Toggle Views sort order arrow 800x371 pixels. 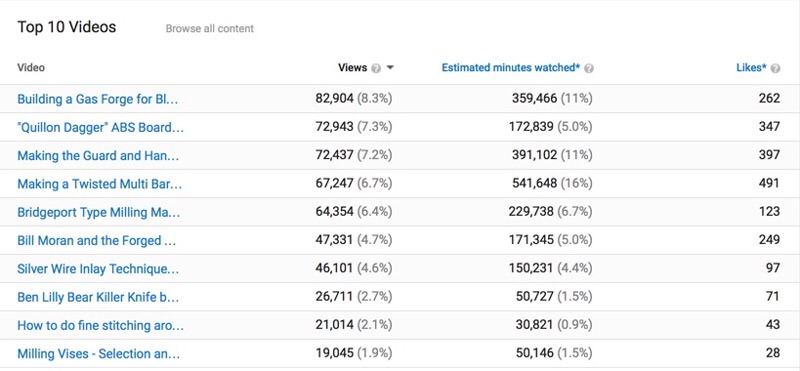coord(390,68)
